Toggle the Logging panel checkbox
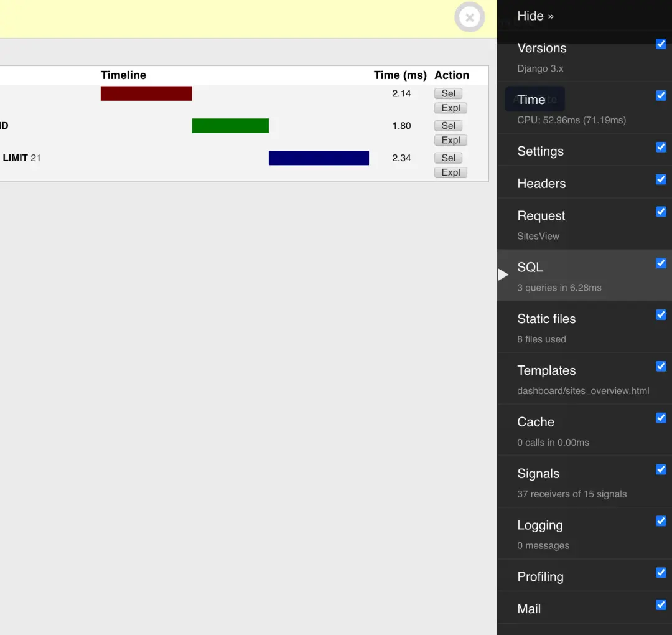672x635 pixels. pyautogui.click(x=661, y=521)
